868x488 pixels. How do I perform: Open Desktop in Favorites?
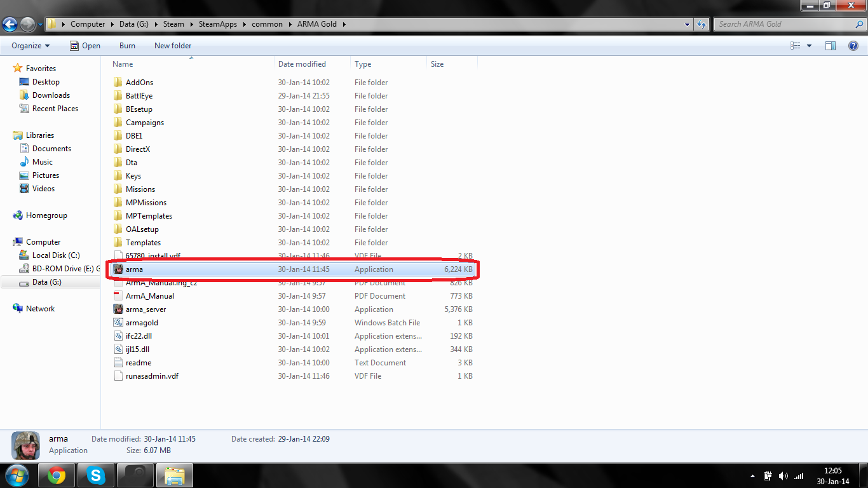(46, 82)
